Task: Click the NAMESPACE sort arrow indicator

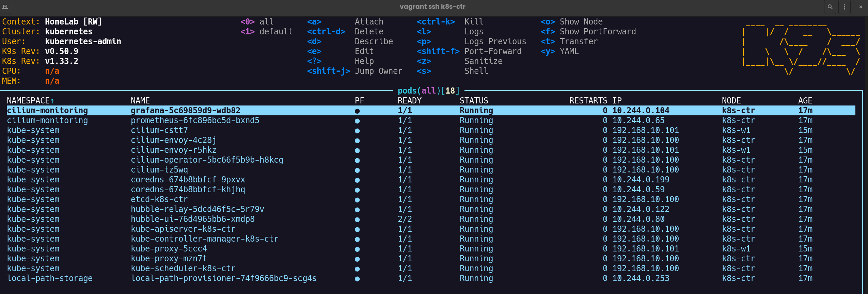Action: 52,101
